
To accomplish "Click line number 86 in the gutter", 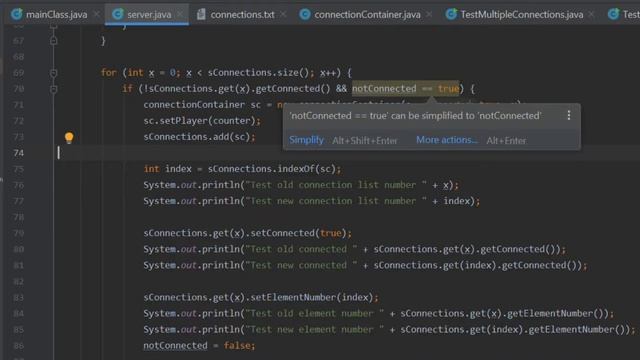I will click(x=18, y=346).
